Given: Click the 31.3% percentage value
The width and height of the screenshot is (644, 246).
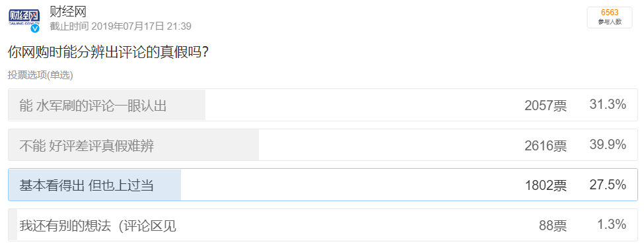Looking at the screenshot, I should (608, 105).
